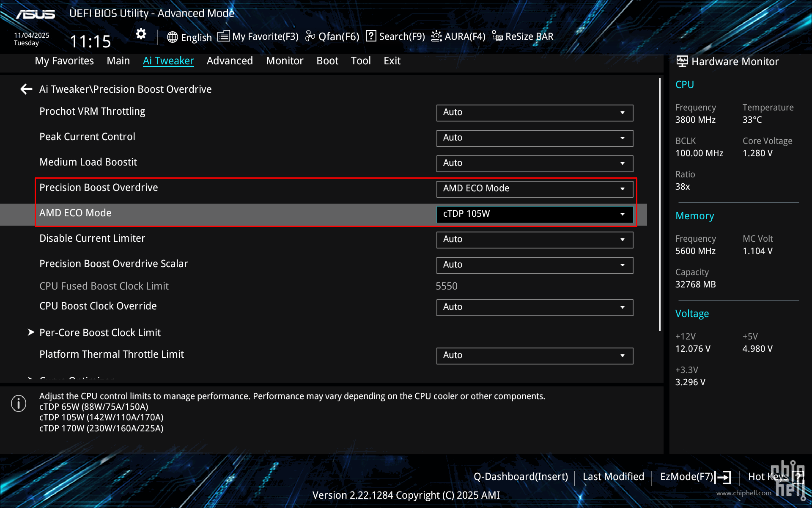Click the globe language icon
The width and height of the screenshot is (812, 508).
tap(172, 37)
